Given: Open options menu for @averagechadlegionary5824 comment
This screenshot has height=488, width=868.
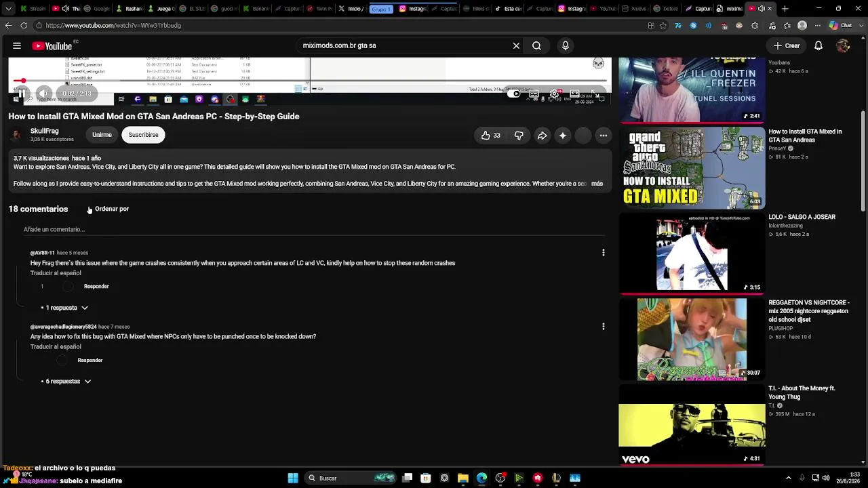Looking at the screenshot, I should coord(604,327).
